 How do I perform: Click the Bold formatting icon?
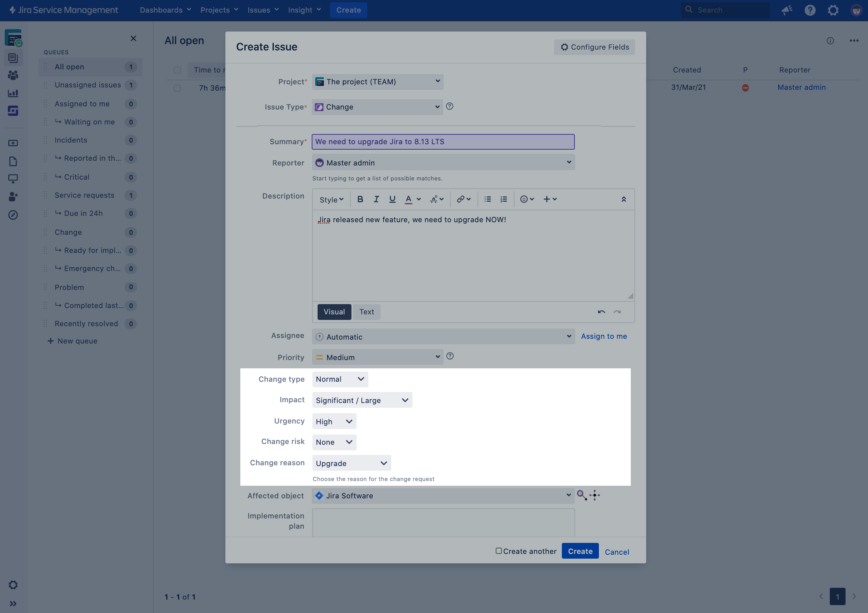[360, 199]
